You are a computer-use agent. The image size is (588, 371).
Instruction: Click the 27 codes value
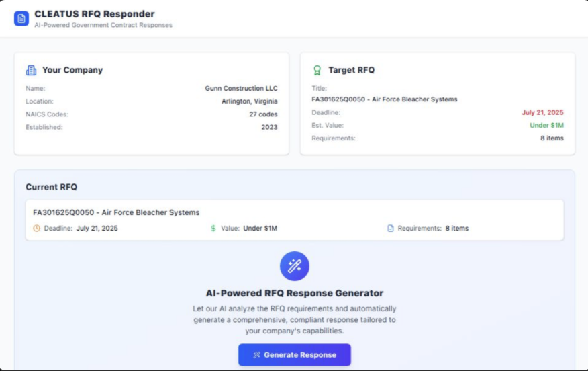tap(263, 114)
